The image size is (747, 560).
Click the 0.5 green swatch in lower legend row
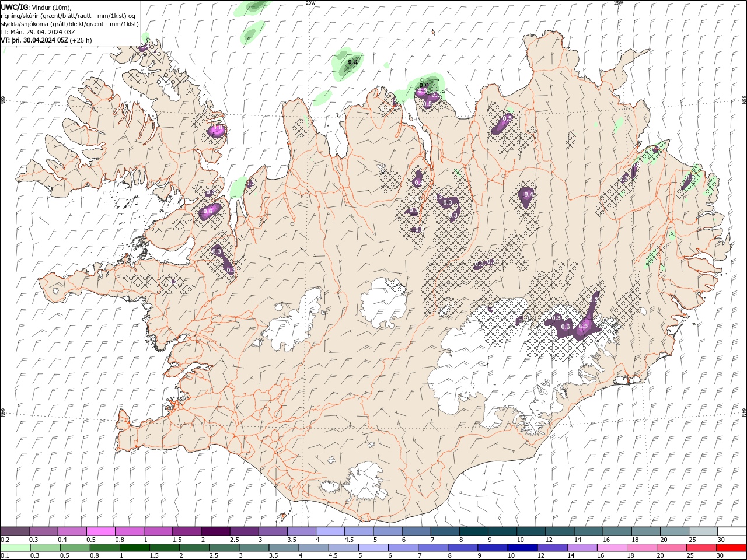75,548
